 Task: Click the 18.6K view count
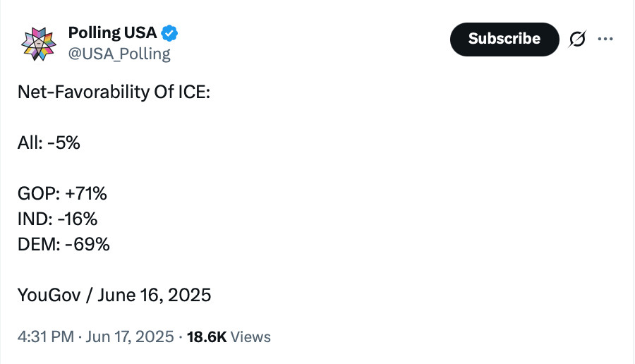(x=207, y=337)
